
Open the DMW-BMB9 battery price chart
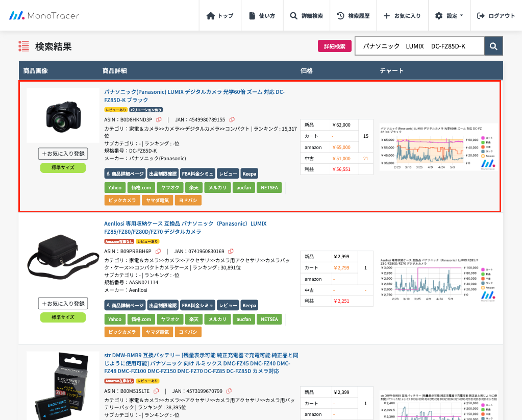pyautogui.click(x=438, y=405)
